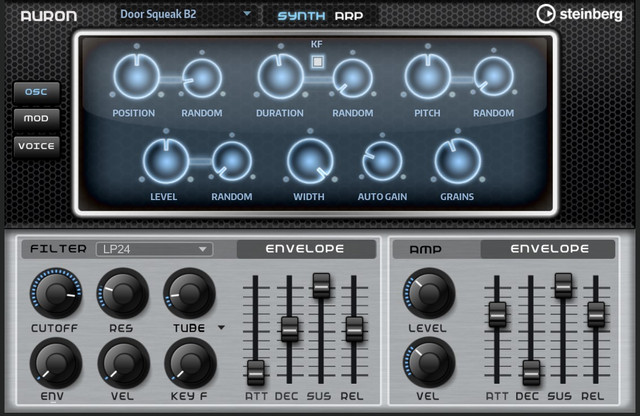The width and height of the screenshot is (640, 416).
Task: Click the filter RES knob
Action: coord(123,293)
